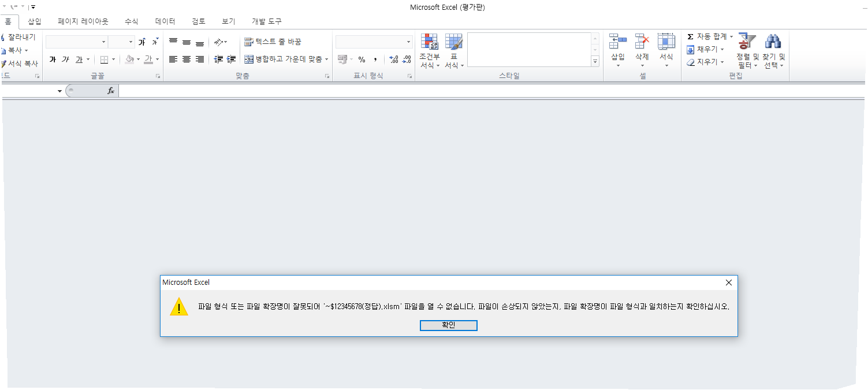Viewport: 868px width, 390px height.
Task: Switch to the Page Layout (페이지 레이아웃) tab
Action: pyautogui.click(x=83, y=21)
